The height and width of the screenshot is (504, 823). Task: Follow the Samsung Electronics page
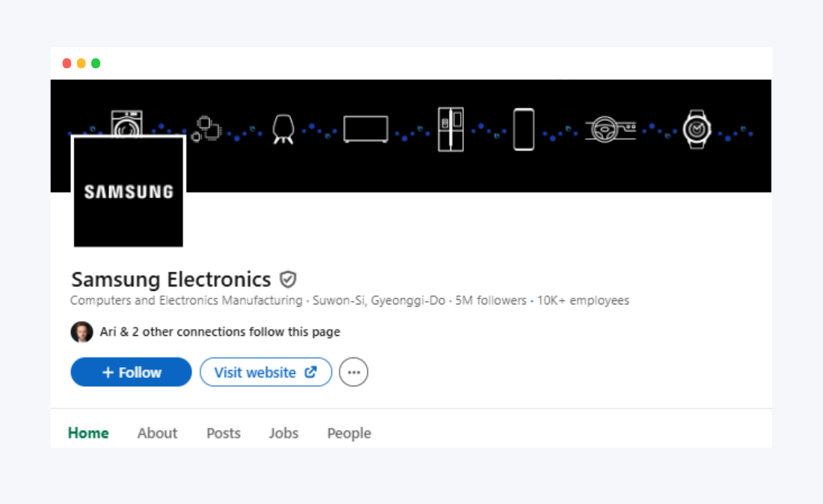point(131,372)
